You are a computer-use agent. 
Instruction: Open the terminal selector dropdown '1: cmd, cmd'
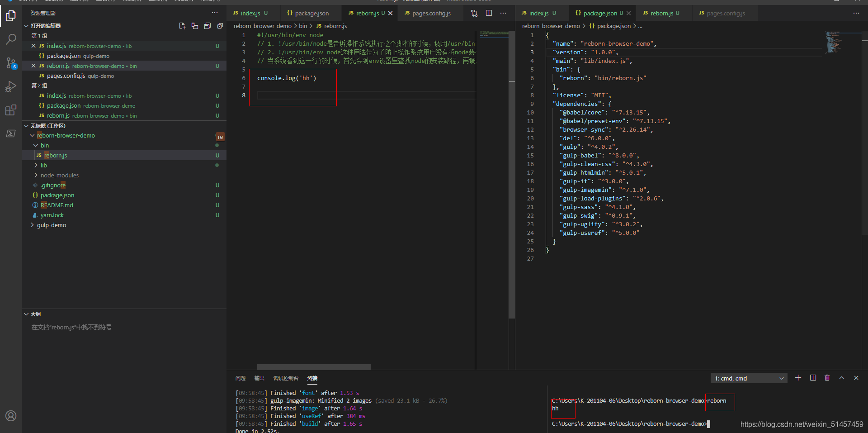pyautogui.click(x=749, y=378)
